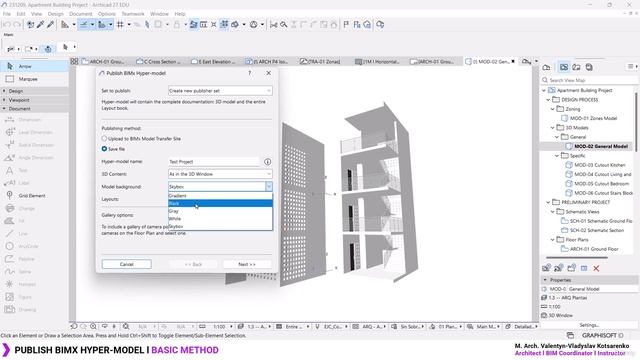Click the Navigator horizontal scrollbar
The height and width of the screenshot is (360, 640).
click(577, 258)
